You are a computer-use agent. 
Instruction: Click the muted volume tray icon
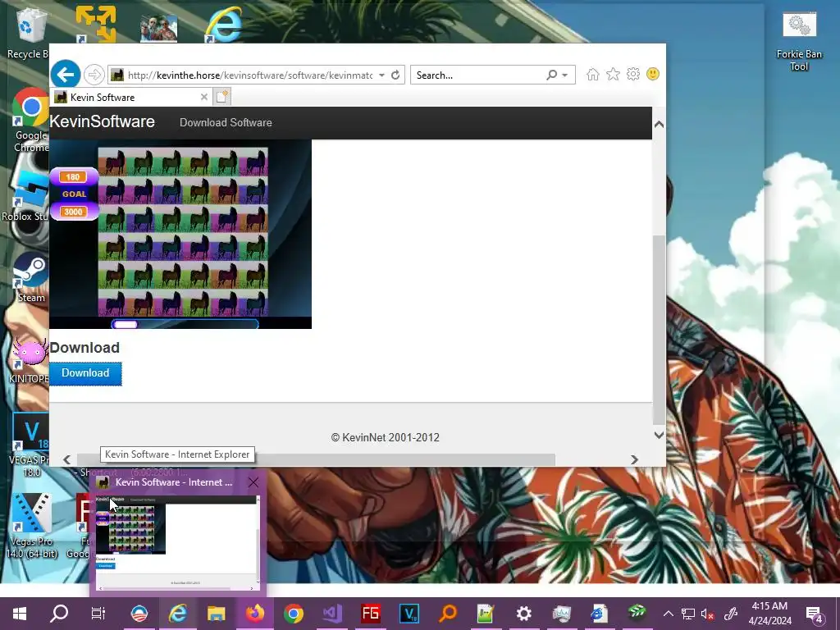[708, 614]
